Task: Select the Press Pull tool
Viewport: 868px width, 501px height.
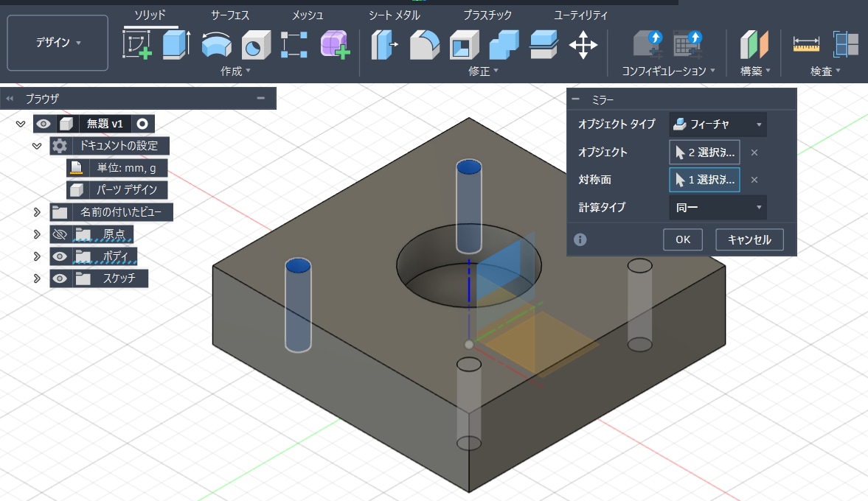Action: coord(384,45)
